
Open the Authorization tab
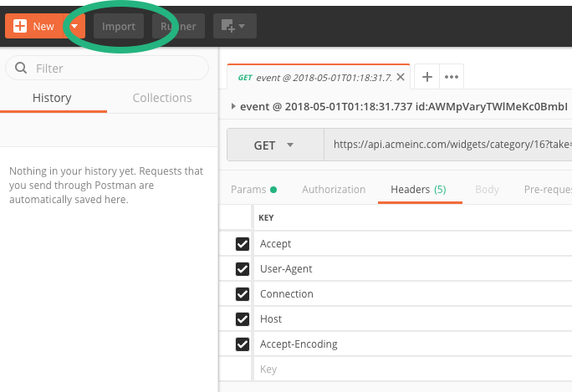(x=334, y=190)
